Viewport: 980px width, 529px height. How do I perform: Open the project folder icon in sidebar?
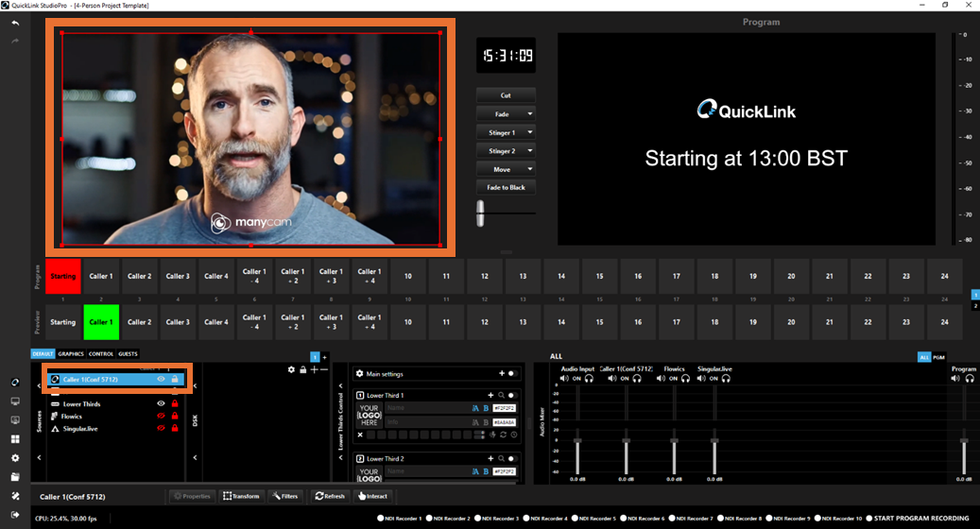click(16, 476)
